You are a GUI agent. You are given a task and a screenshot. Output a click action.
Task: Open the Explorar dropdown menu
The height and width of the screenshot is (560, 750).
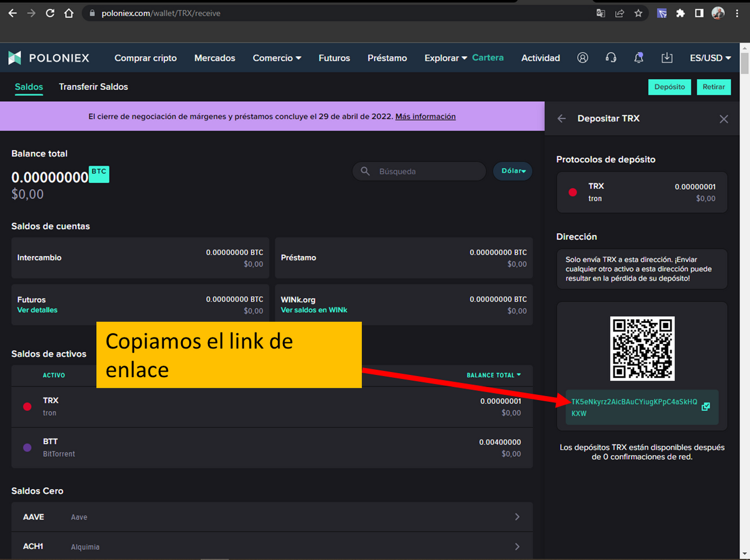(445, 58)
